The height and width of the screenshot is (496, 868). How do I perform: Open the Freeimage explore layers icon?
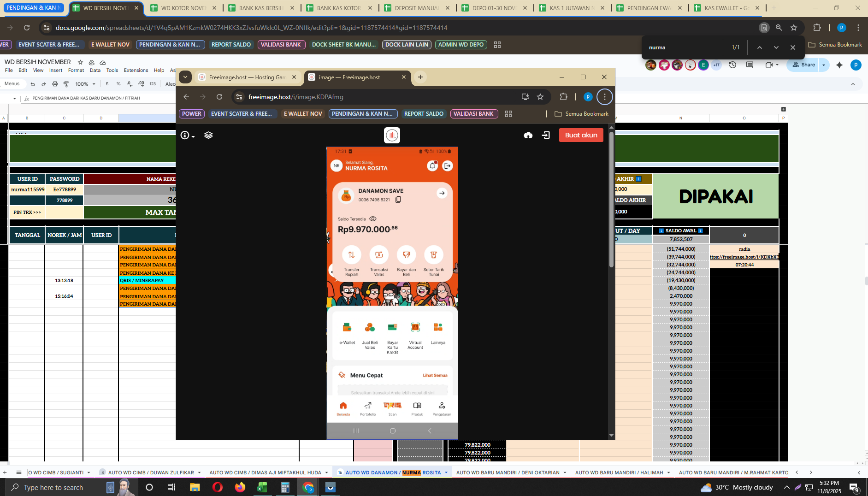coord(208,135)
